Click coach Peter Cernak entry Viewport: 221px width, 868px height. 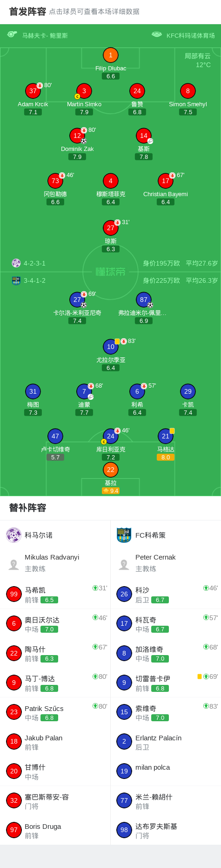tap(166, 563)
